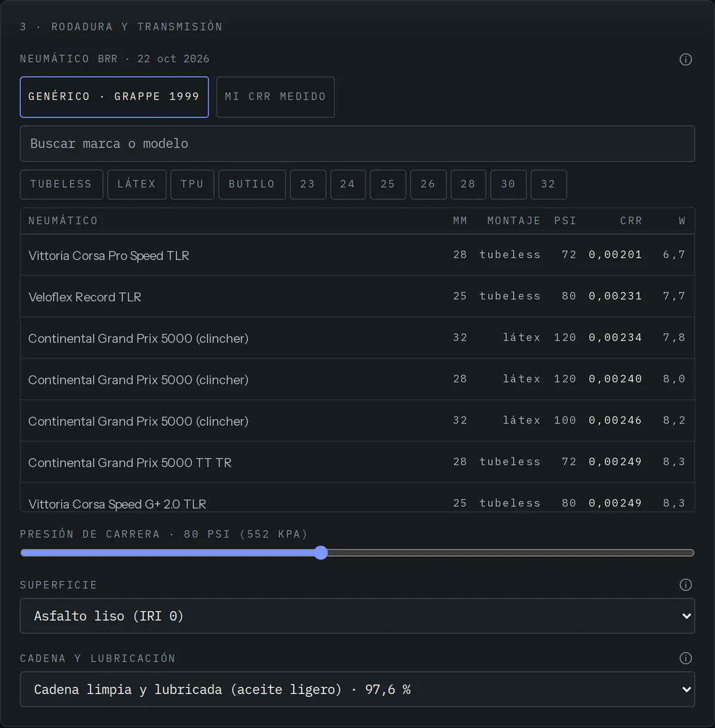
Task: Toggle the TPU filter chip
Action: coord(192,185)
